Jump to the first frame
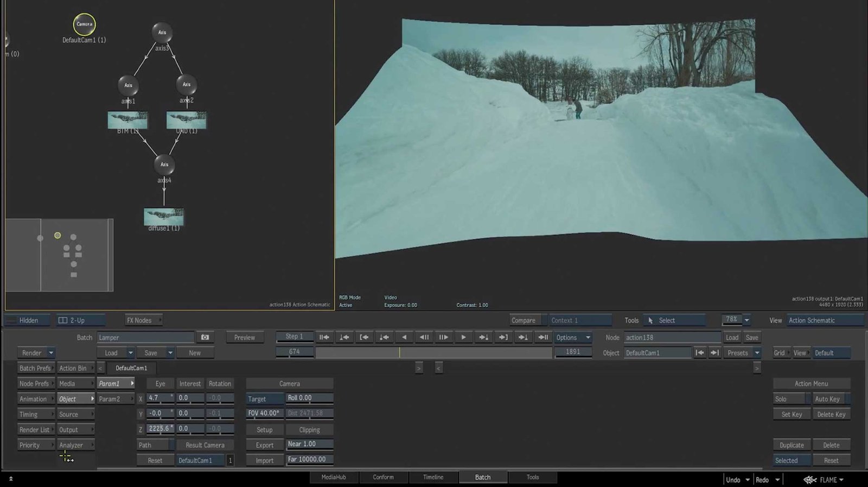This screenshot has height=487, width=868. (324, 338)
